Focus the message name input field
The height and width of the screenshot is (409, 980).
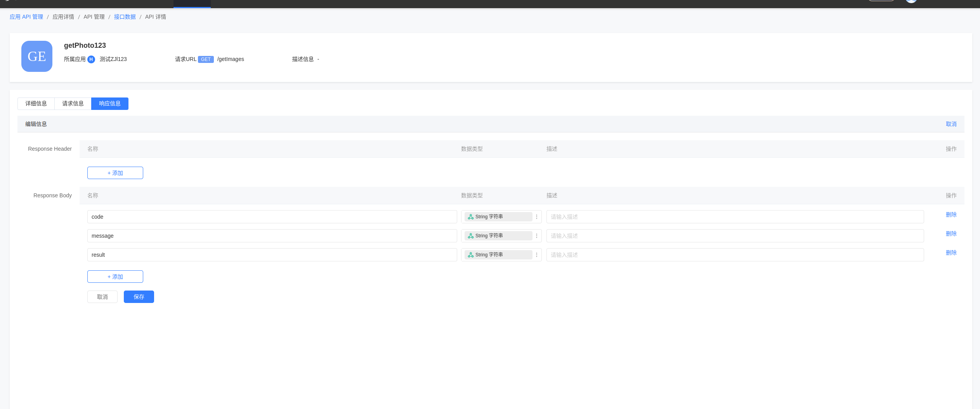tap(272, 236)
